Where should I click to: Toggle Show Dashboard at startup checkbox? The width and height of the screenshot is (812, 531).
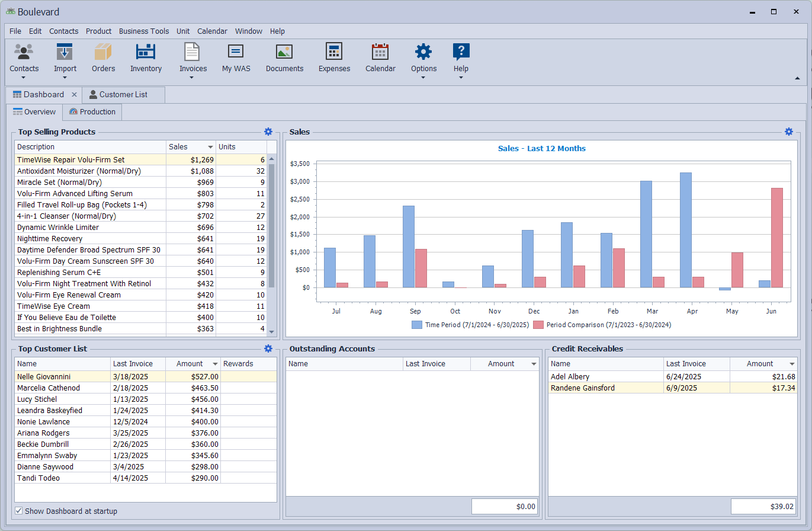pos(19,511)
